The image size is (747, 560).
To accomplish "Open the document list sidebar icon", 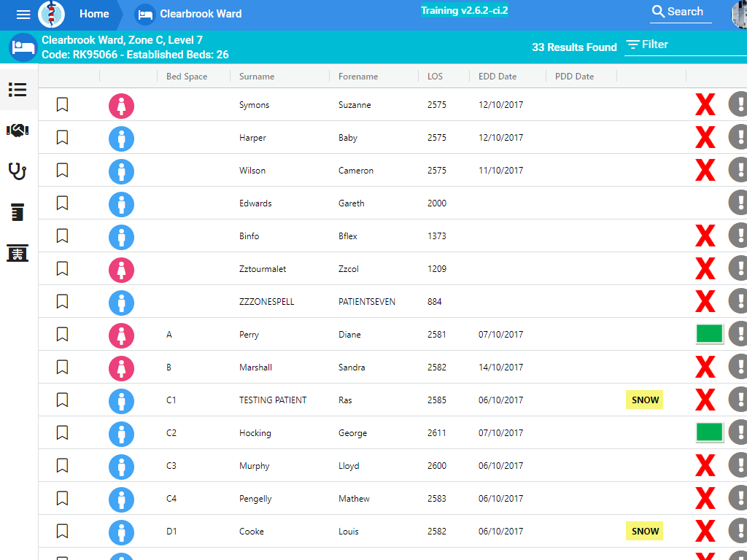I will [18, 212].
